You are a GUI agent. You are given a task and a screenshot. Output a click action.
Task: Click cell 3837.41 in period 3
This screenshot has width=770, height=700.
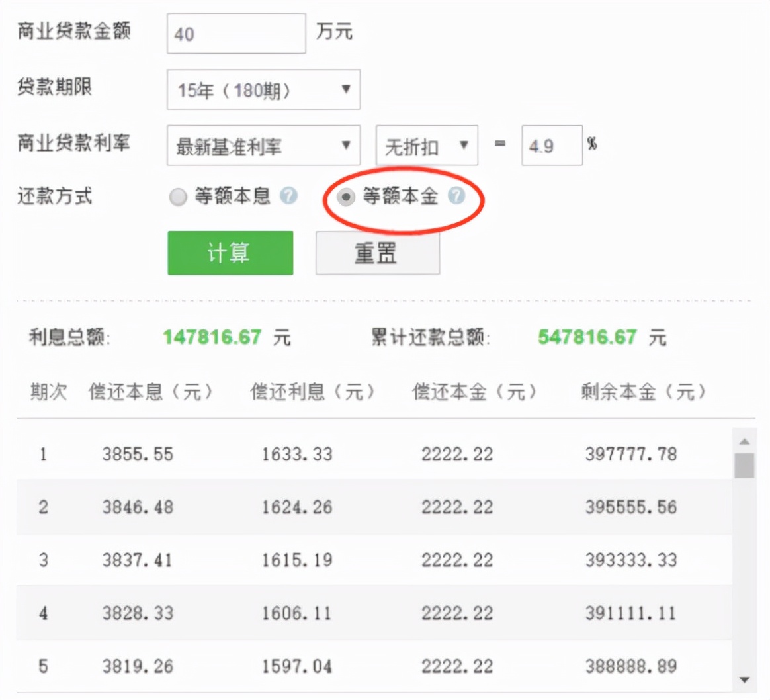[x=138, y=560]
